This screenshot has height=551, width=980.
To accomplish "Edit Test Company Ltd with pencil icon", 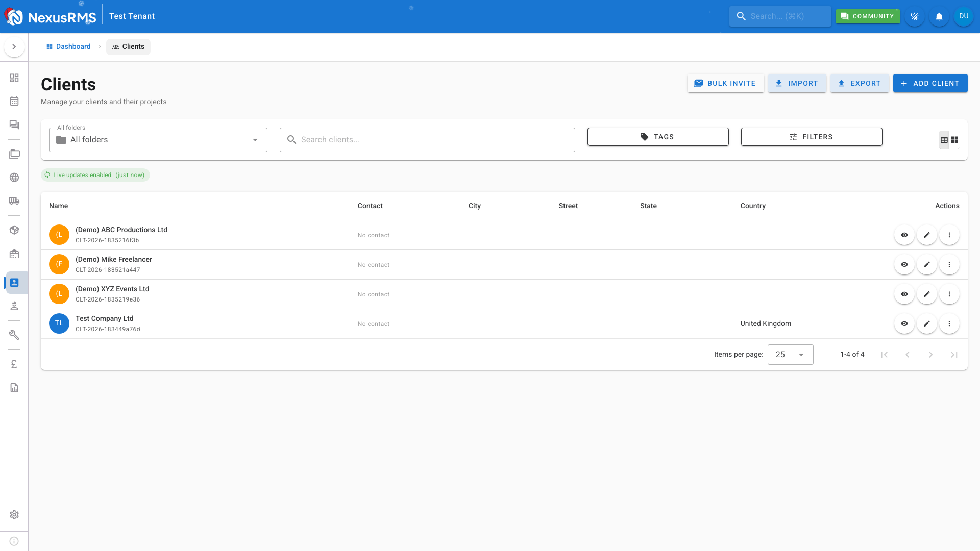I will 927,324.
